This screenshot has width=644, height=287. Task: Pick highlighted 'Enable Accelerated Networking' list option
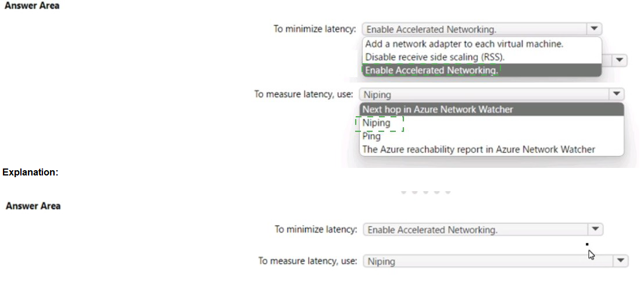tap(431, 70)
